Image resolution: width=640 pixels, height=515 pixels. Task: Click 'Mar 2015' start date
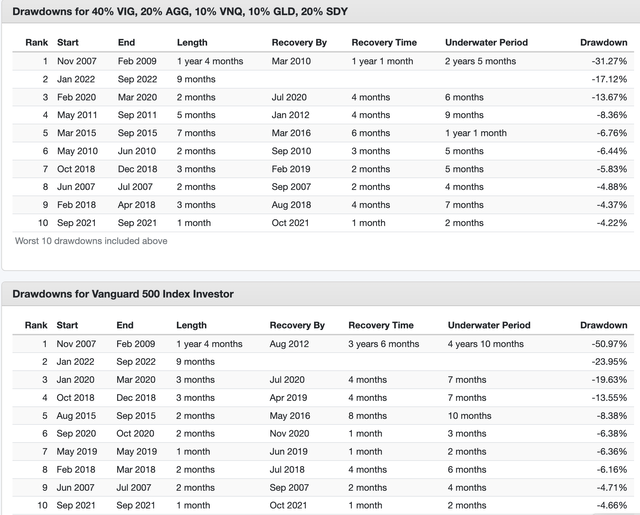(76, 133)
